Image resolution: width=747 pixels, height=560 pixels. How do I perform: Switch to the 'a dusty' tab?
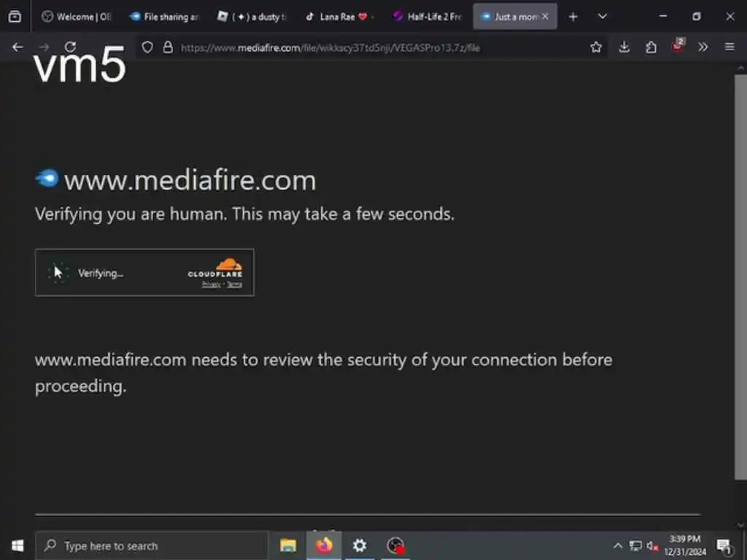(x=252, y=17)
